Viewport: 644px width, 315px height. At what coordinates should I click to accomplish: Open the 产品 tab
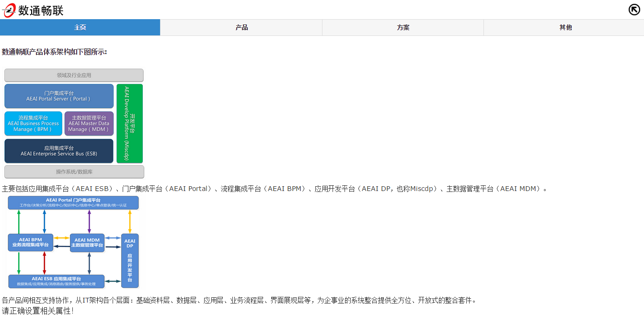241,27
